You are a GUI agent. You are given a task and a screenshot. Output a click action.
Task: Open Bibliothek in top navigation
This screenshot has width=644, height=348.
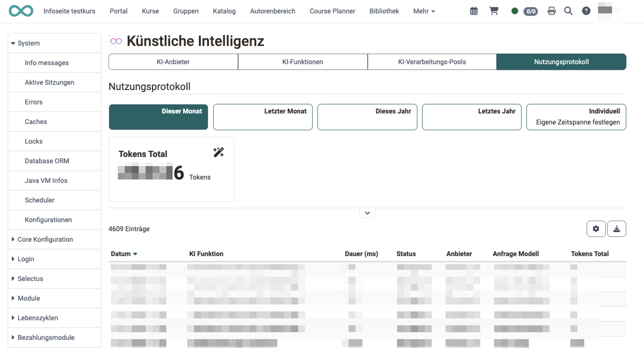click(x=384, y=11)
